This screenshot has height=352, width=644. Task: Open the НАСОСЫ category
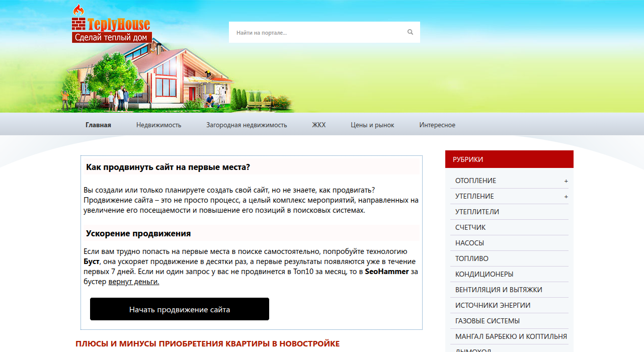coord(469,243)
